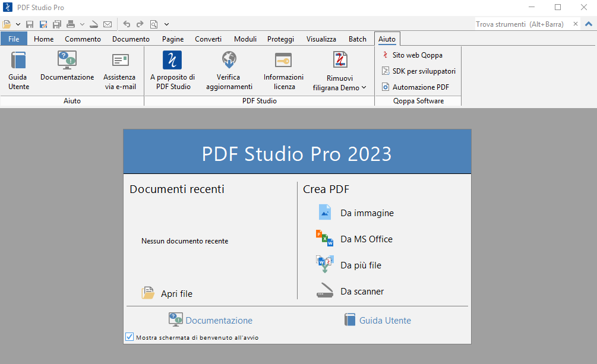Click Apri file in welcome screen
The image size is (597, 364).
167,293
